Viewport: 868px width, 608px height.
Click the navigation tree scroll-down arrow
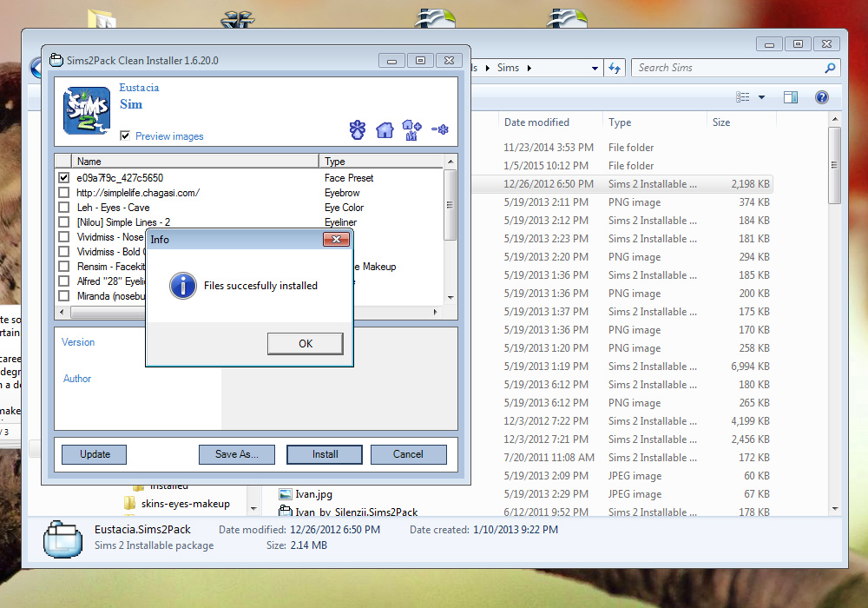click(x=253, y=508)
